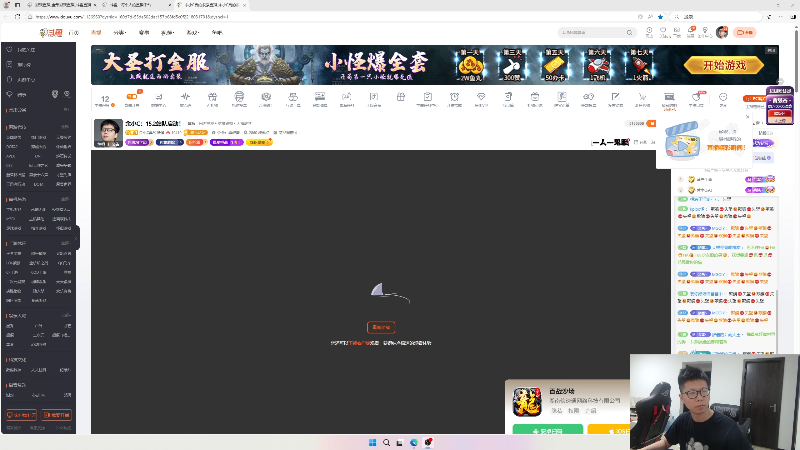
Task: Click the browser refresh button
Action: pyautogui.click(x=17, y=17)
